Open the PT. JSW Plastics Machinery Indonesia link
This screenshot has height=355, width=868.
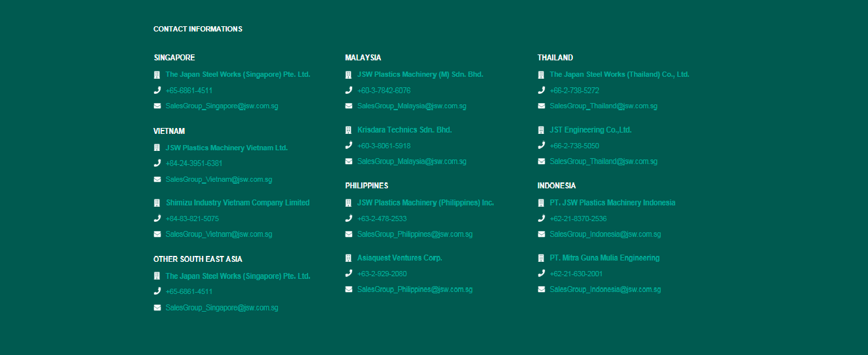(x=612, y=203)
